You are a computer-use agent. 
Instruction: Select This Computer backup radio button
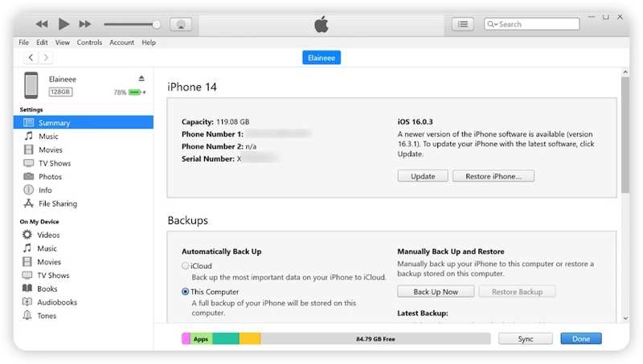click(186, 292)
